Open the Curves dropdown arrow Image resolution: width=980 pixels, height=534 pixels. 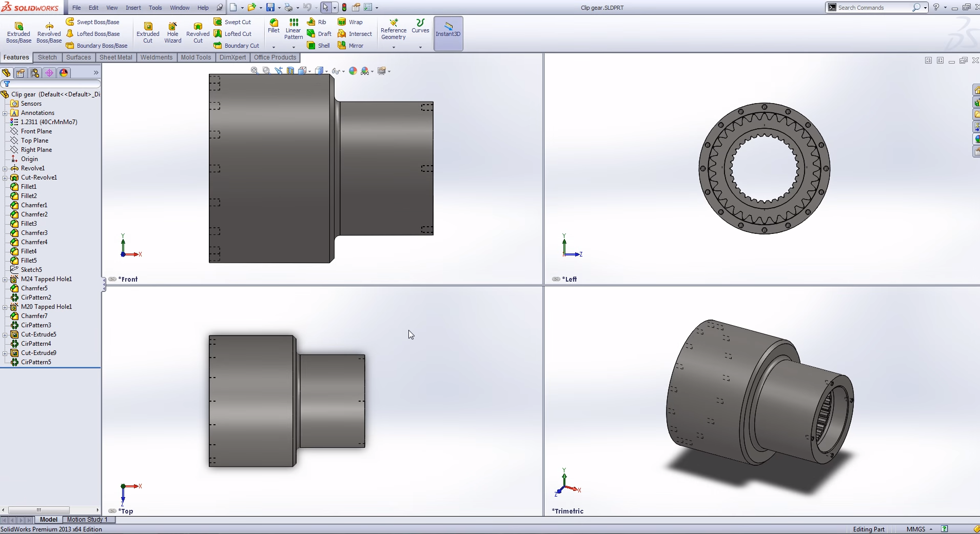[x=420, y=47]
